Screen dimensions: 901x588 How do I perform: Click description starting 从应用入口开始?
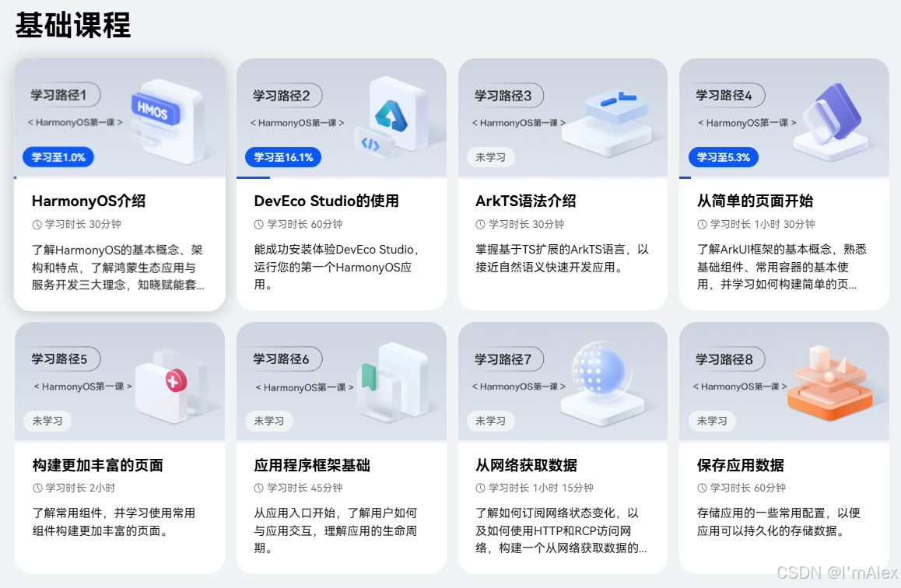coord(335,530)
